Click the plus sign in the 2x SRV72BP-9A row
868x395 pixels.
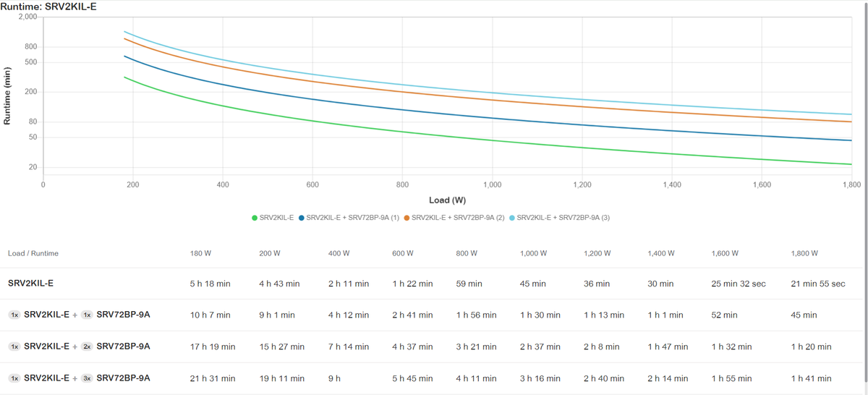[x=75, y=347]
